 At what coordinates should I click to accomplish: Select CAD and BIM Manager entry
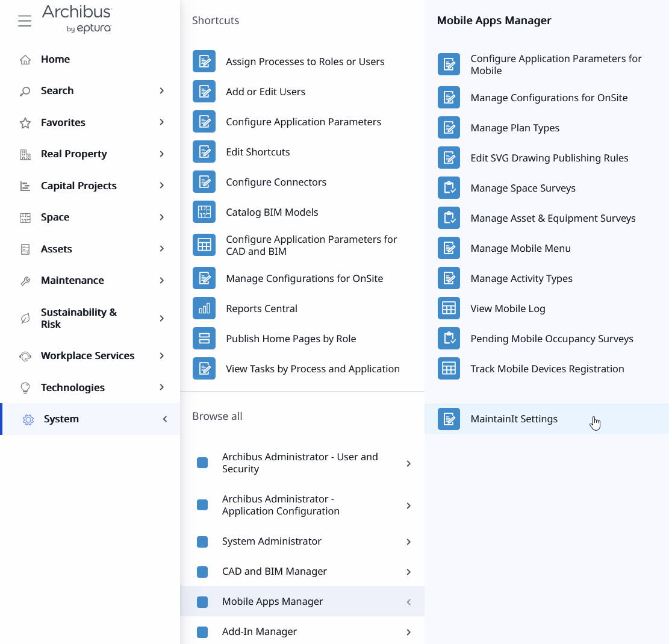tap(274, 572)
